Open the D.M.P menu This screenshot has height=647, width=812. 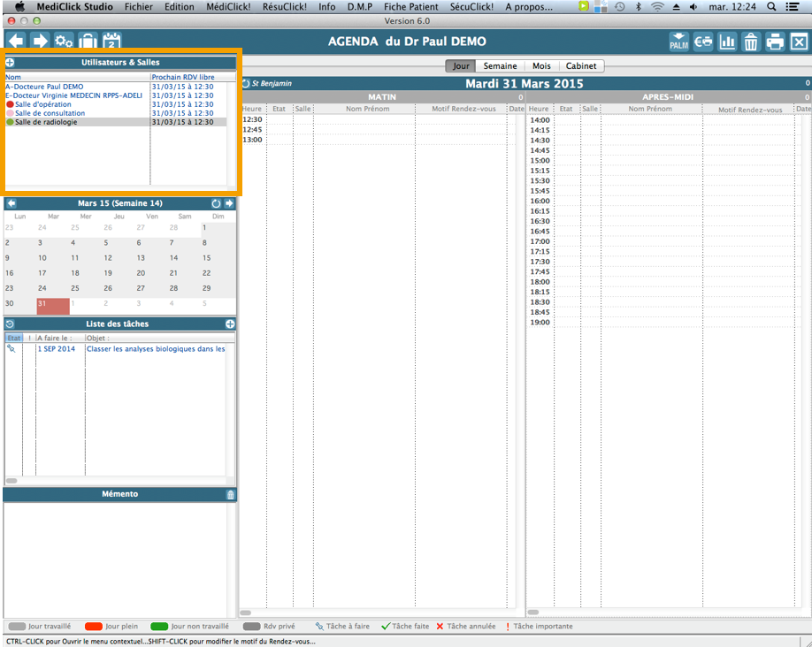point(360,7)
